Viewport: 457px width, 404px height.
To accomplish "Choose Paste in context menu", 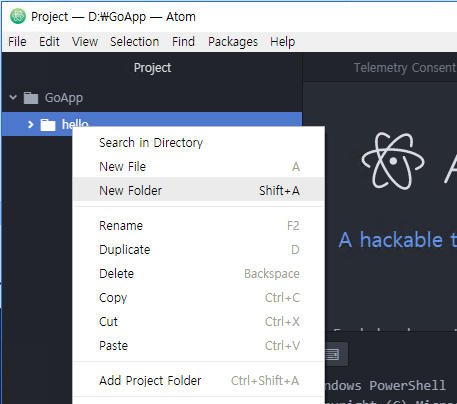I will (x=199, y=346).
